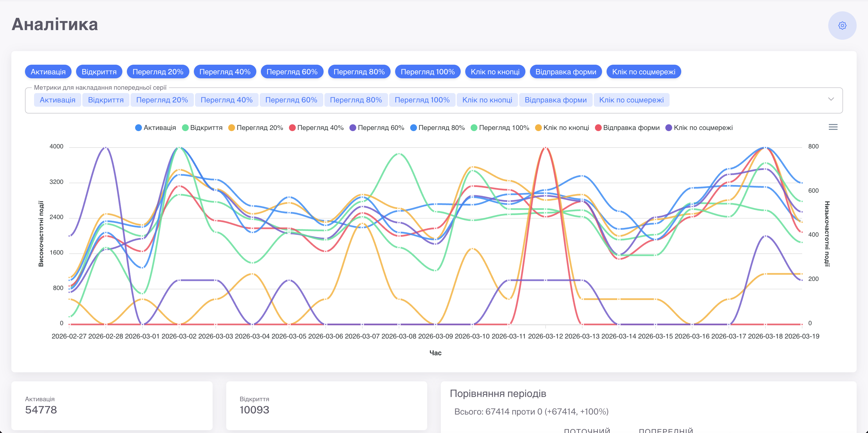868x433 pixels.
Task: Click the green Відкриття legend marker
Action: coord(185,128)
